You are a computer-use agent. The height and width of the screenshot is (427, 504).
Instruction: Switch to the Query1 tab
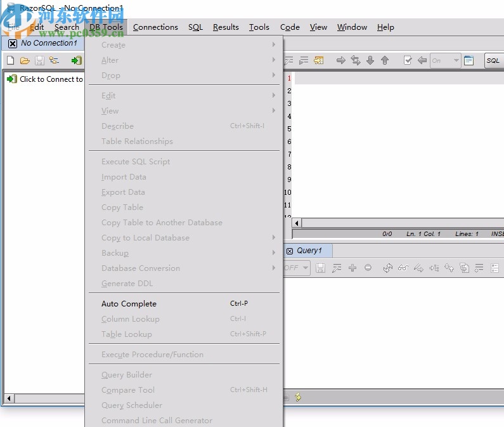tap(309, 251)
